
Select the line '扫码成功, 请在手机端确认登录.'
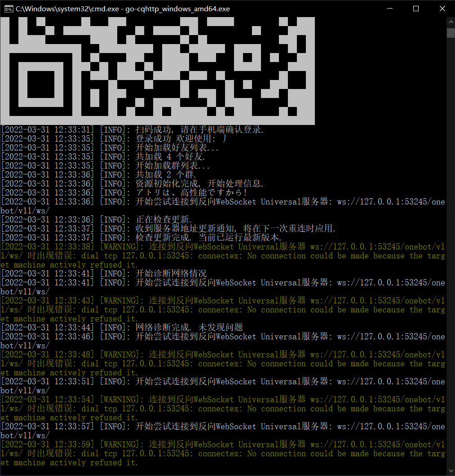tap(199, 129)
